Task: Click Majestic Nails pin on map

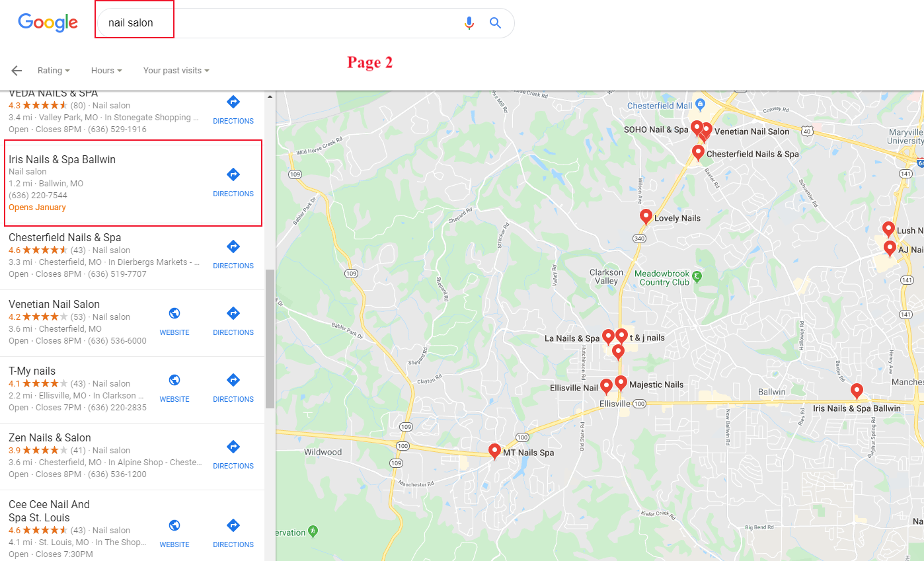Action: (621, 382)
